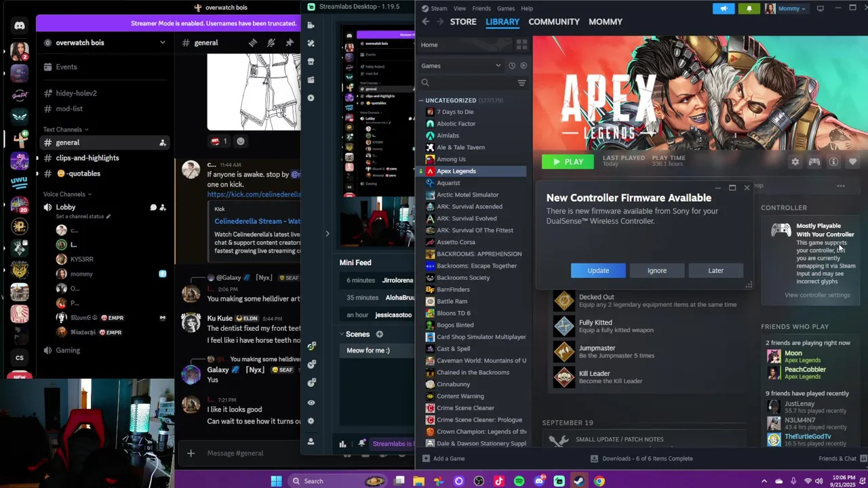
Task: Ignore the controller firmware update
Action: (x=657, y=270)
